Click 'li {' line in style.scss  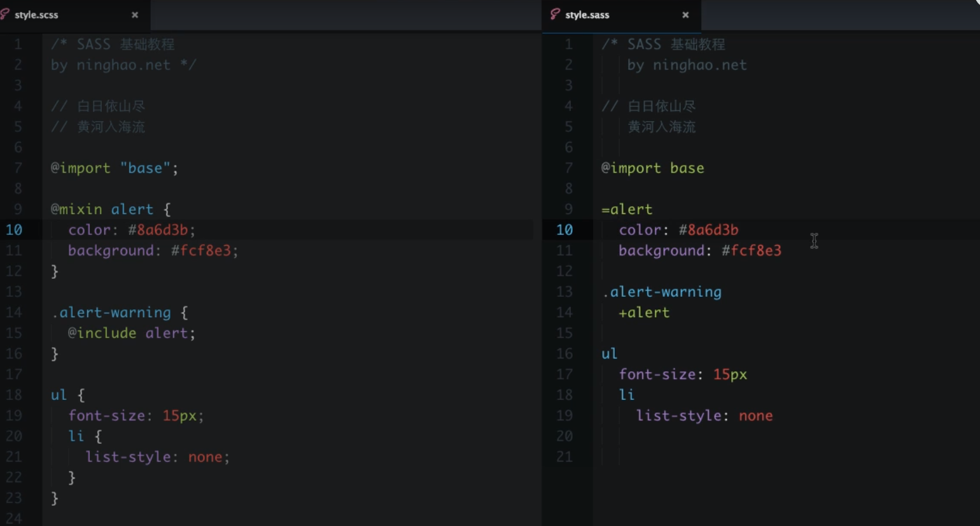[x=85, y=436]
